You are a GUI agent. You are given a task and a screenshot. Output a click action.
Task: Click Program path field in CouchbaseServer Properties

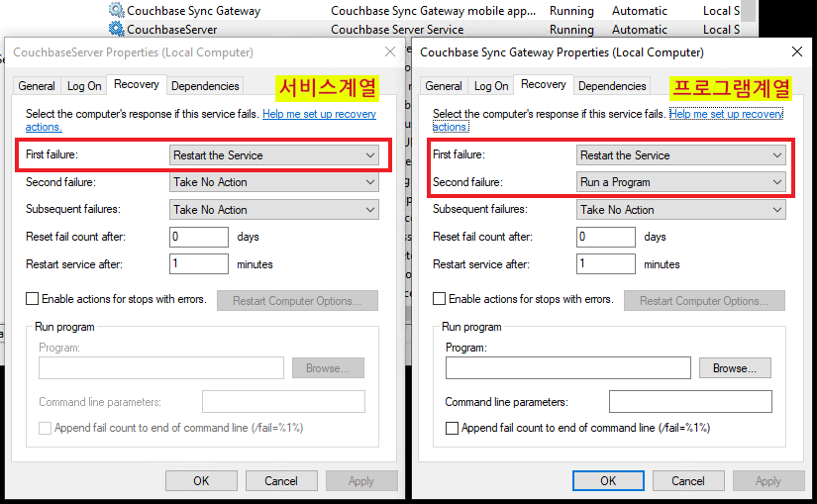point(161,368)
